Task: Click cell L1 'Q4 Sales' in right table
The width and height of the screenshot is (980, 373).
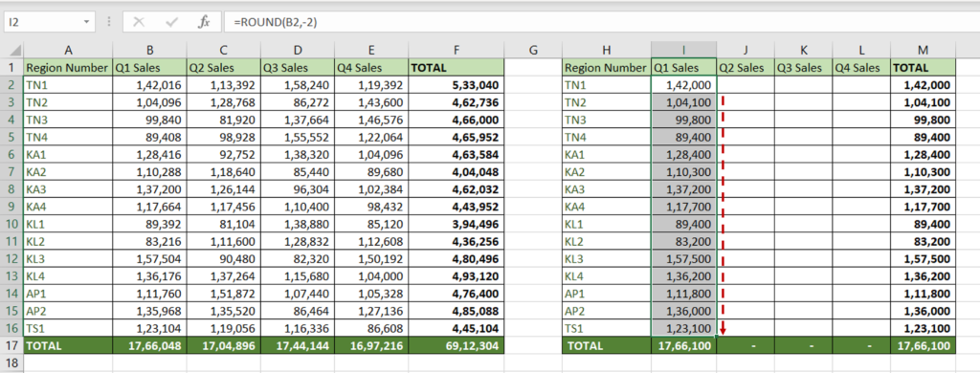Action: (x=861, y=68)
